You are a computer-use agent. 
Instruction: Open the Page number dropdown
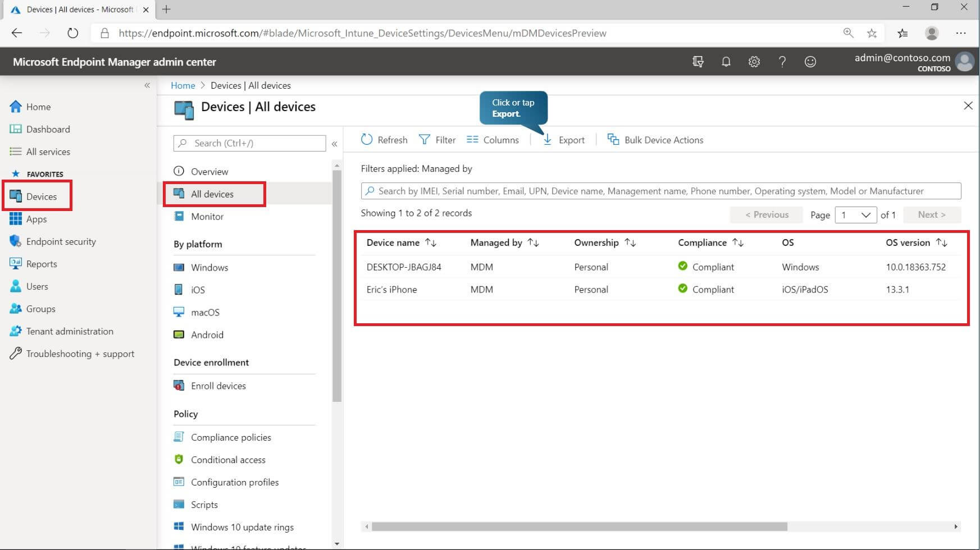(x=855, y=215)
